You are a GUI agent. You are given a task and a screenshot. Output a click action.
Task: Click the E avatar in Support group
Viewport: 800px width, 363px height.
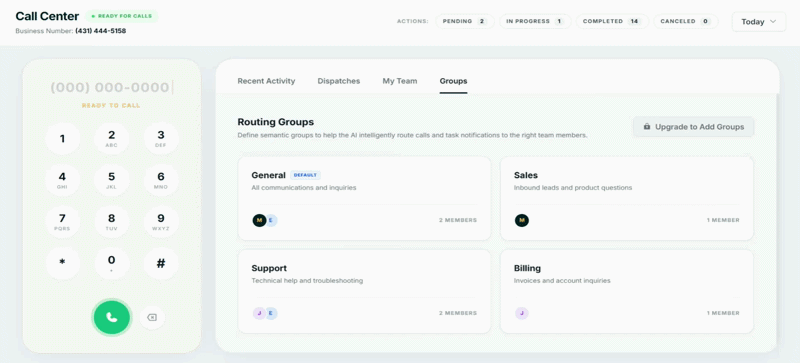click(271, 313)
